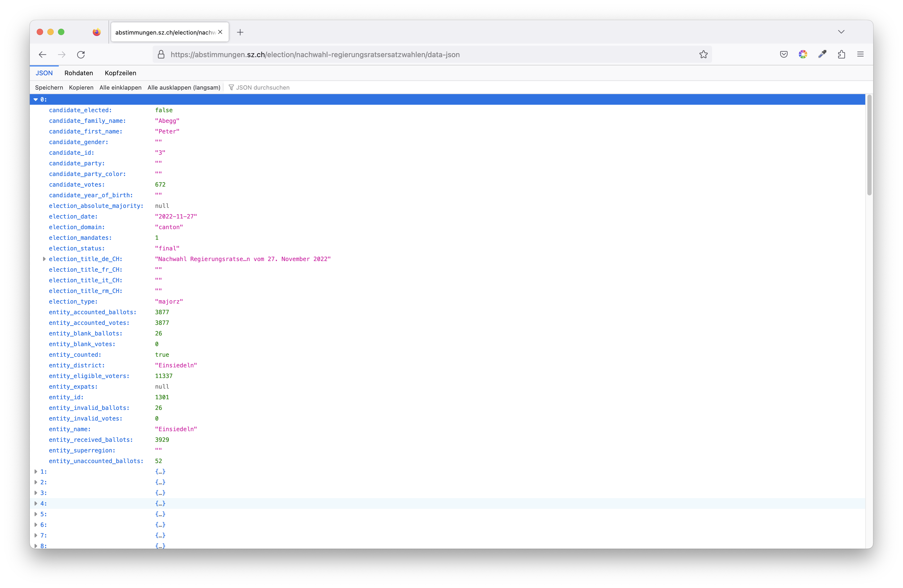Click the entity_received_ballots value 3929
The image size is (903, 588).
(162, 440)
